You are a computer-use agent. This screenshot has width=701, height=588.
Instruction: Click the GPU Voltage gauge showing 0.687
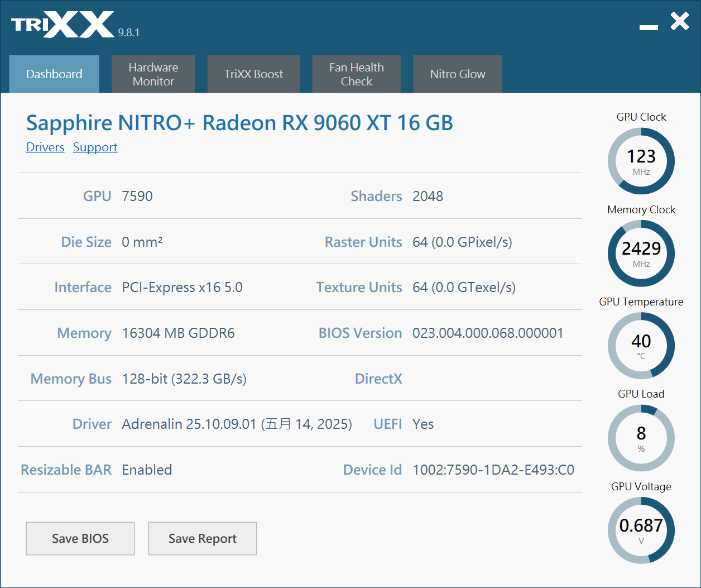[641, 530]
